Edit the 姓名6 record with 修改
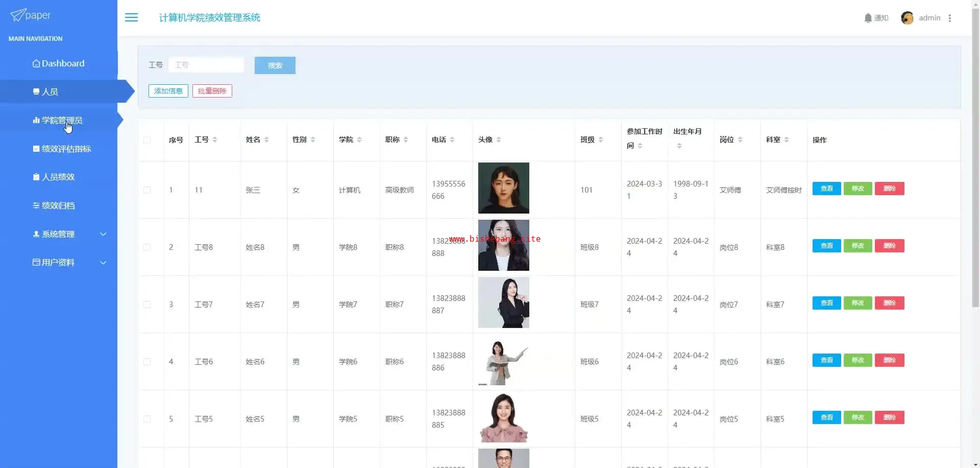The height and width of the screenshot is (468, 980). [x=858, y=360]
